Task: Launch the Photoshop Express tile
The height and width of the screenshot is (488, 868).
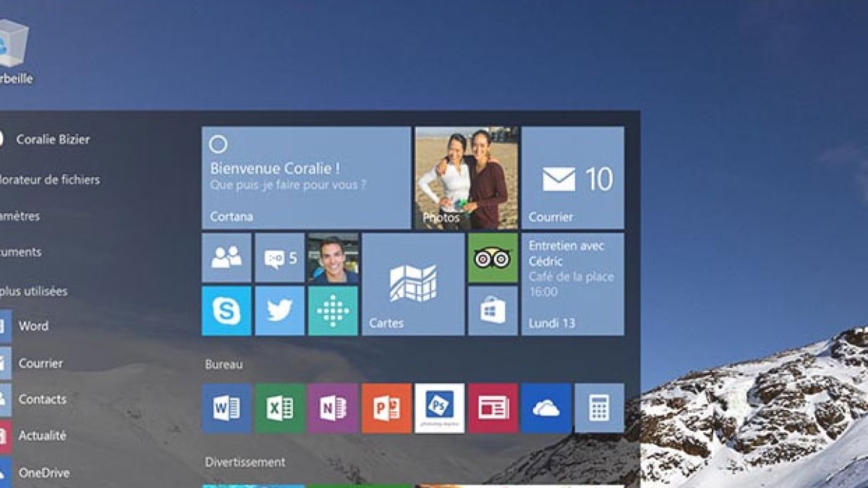Action: coord(440,408)
